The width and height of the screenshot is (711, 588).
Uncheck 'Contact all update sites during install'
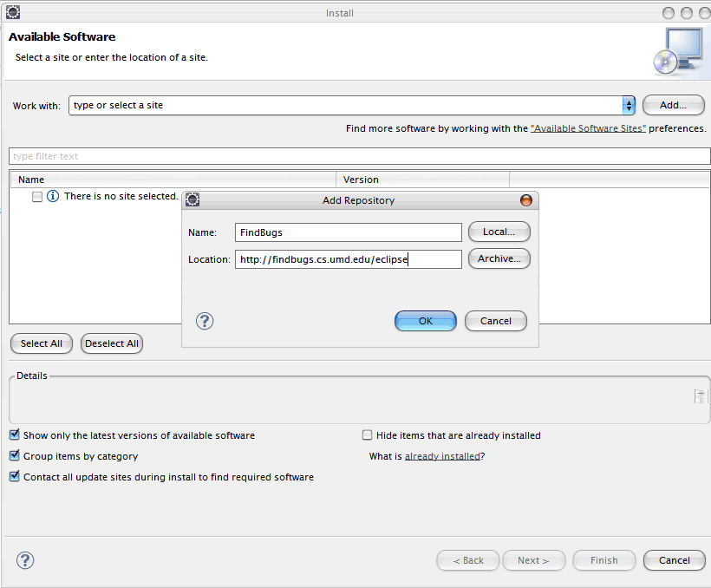(15, 477)
